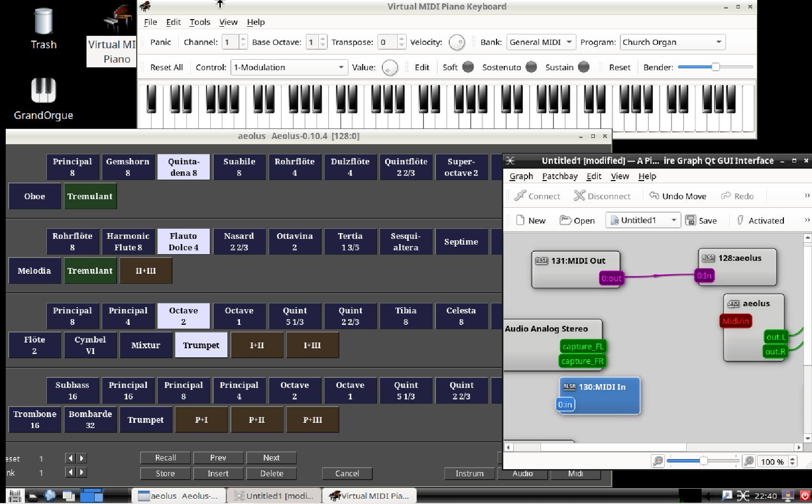Open the Graph menu

(521, 176)
